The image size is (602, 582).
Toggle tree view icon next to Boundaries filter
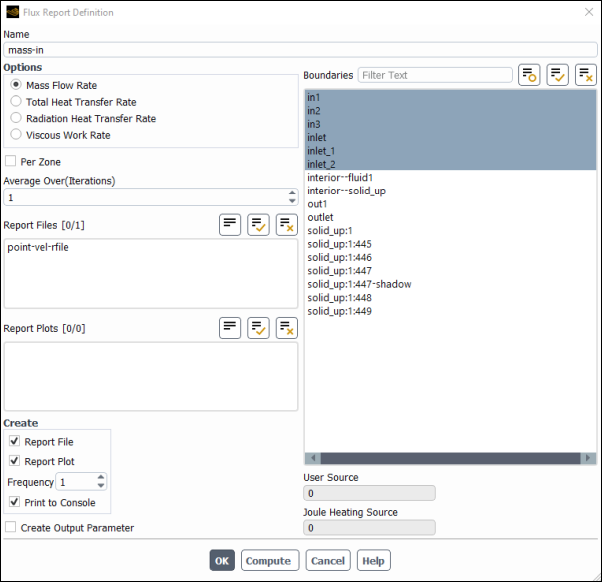tap(529, 75)
